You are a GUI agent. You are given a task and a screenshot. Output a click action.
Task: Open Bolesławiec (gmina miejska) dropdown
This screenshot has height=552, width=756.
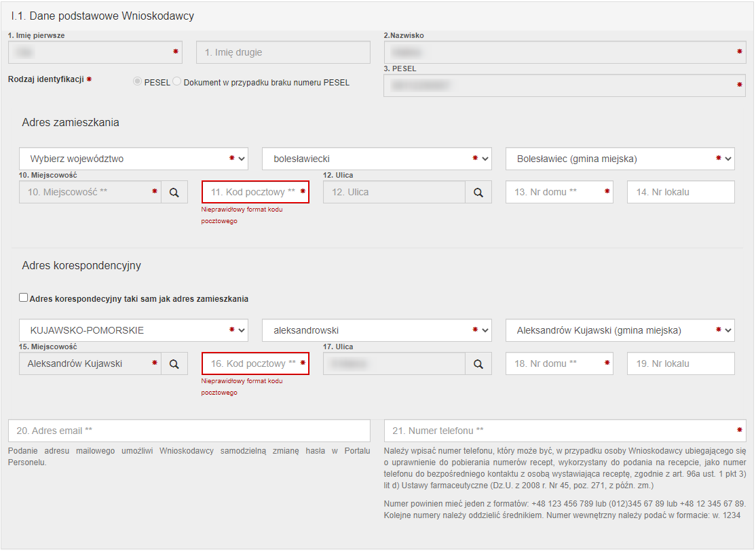point(620,159)
